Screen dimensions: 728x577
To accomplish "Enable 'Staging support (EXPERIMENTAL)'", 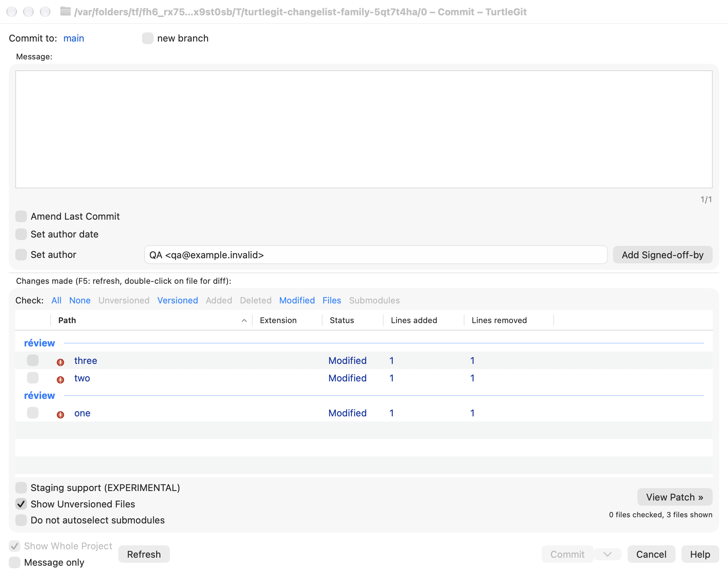I will pos(21,487).
